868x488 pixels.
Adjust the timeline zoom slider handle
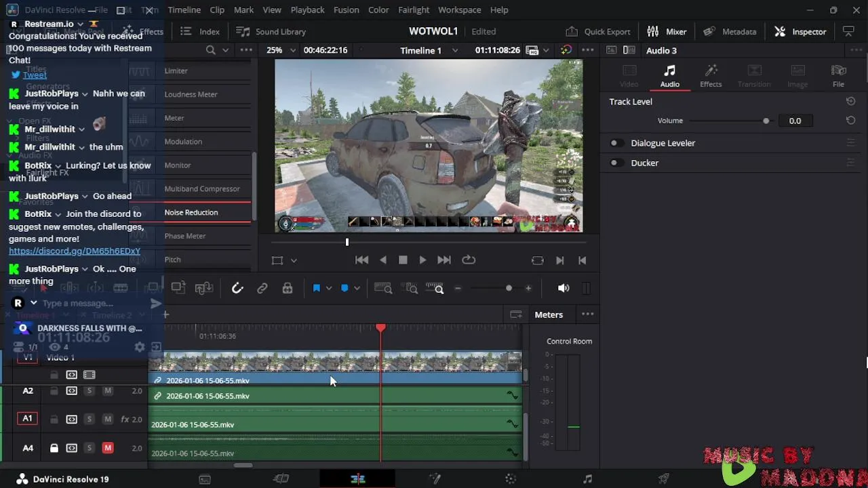[509, 288]
